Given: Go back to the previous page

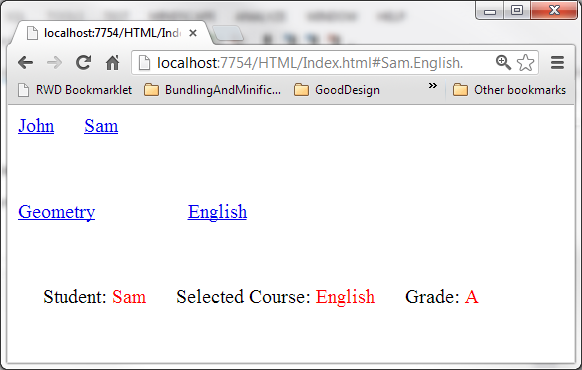Looking at the screenshot, I should coord(26,63).
